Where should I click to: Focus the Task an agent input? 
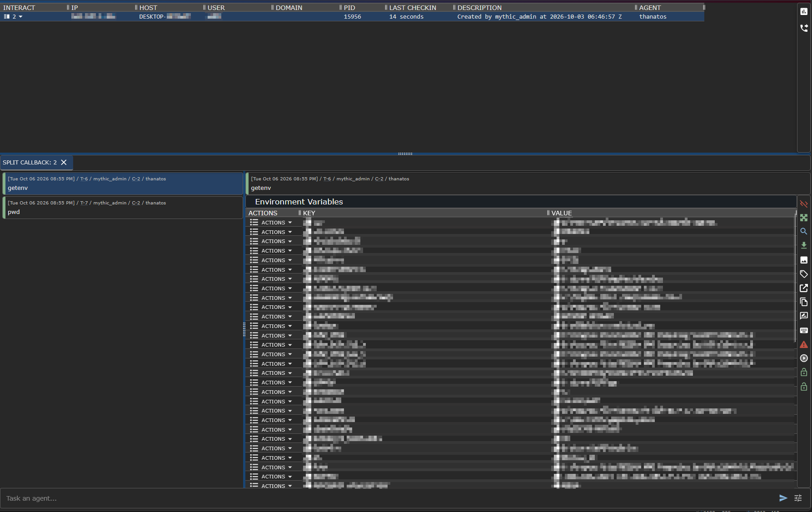391,498
